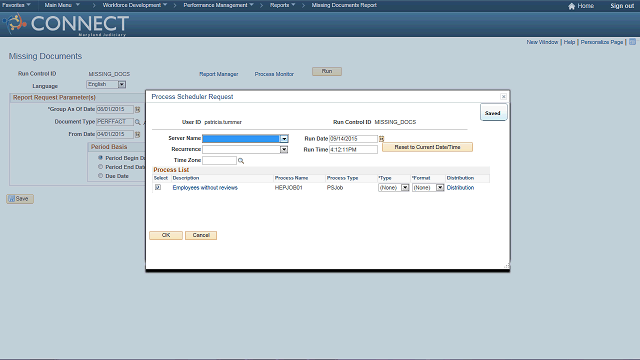The image size is (640, 360).
Task: Click the Personalize Page link
Action: point(602,42)
